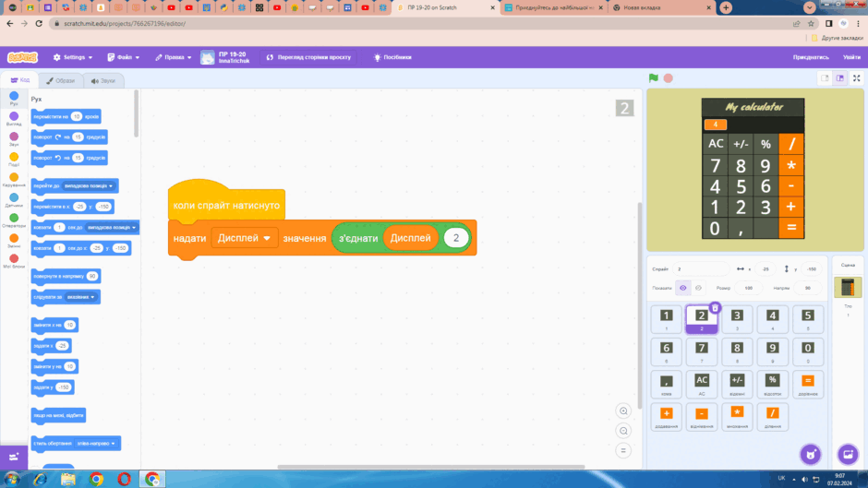
Task: Enter full screen stage mode
Action: (x=856, y=78)
